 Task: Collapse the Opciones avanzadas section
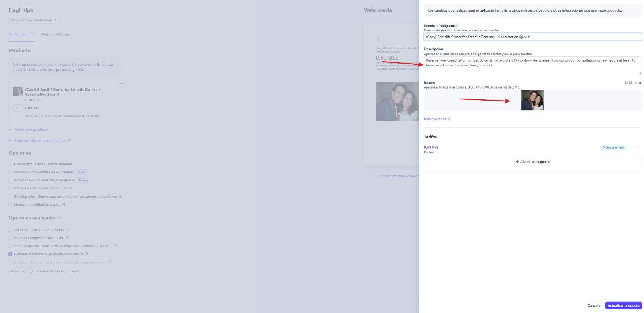[x=35, y=218]
